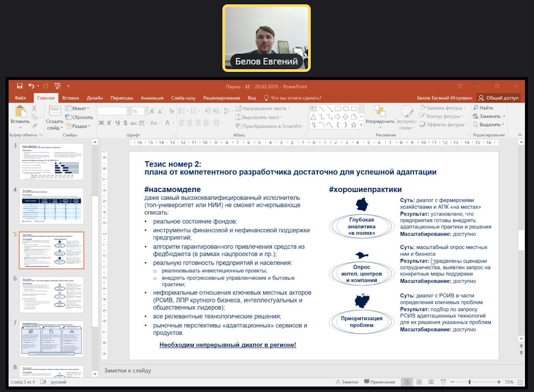534x392 pixels.
Task: Toggle Bold (Ж) formatting
Action: point(101,123)
